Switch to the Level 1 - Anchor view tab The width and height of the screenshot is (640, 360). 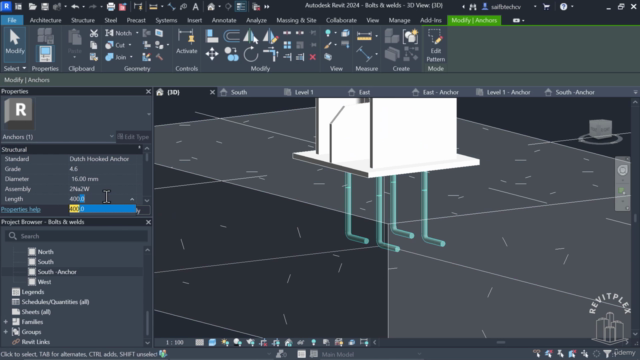click(508, 92)
